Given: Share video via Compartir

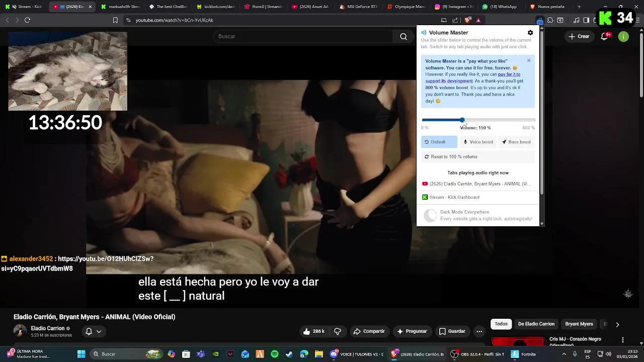Looking at the screenshot, I should (x=369, y=331).
